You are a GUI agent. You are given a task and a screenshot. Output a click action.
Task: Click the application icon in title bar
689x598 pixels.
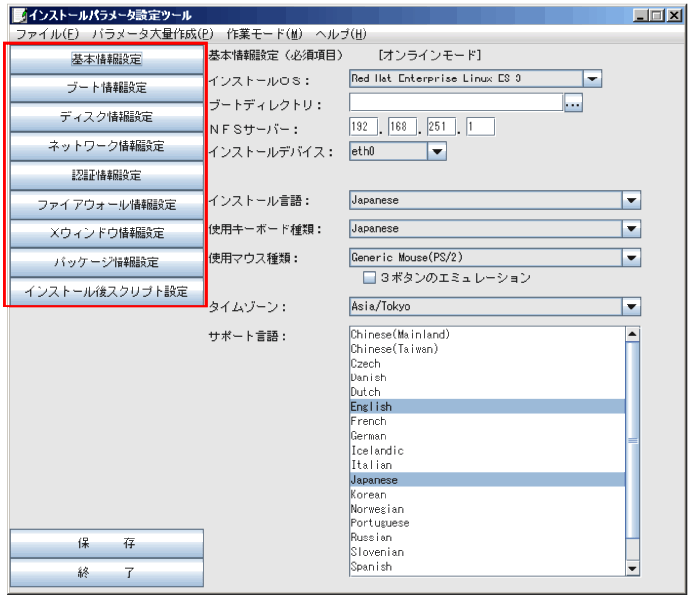point(17,16)
